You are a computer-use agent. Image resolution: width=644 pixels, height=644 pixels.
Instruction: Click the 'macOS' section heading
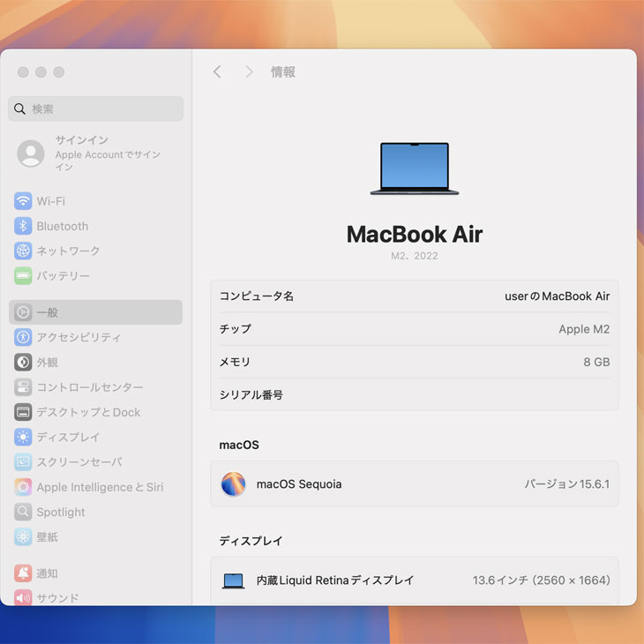tap(239, 446)
